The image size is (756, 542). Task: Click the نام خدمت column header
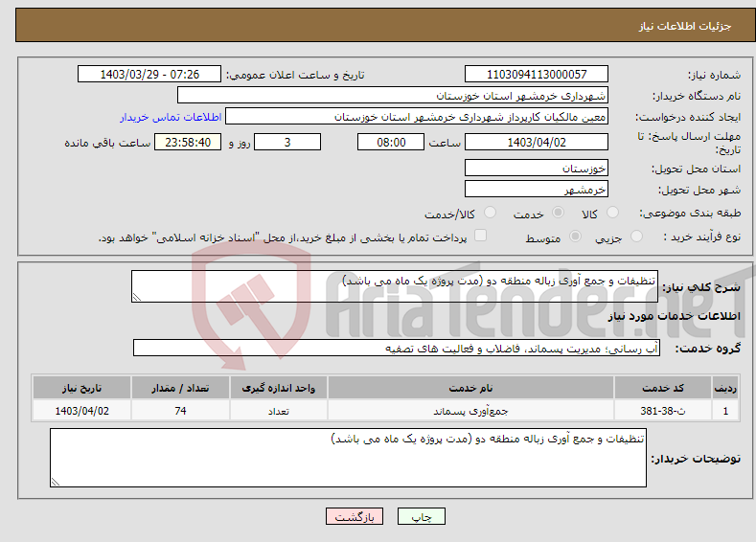tap(470, 388)
